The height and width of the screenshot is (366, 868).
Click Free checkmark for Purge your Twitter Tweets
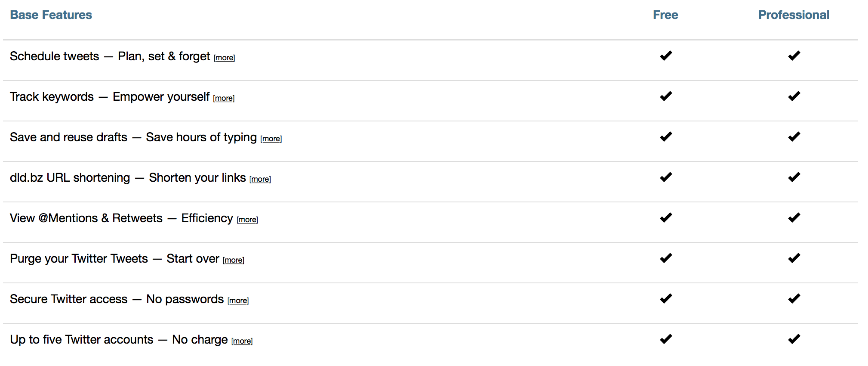click(x=666, y=258)
